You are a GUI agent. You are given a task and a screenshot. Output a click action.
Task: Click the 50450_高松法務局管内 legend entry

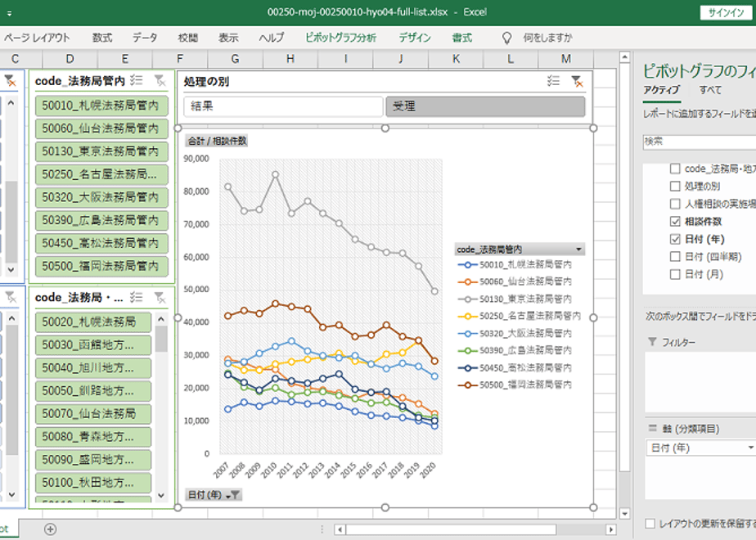click(515, 368)
